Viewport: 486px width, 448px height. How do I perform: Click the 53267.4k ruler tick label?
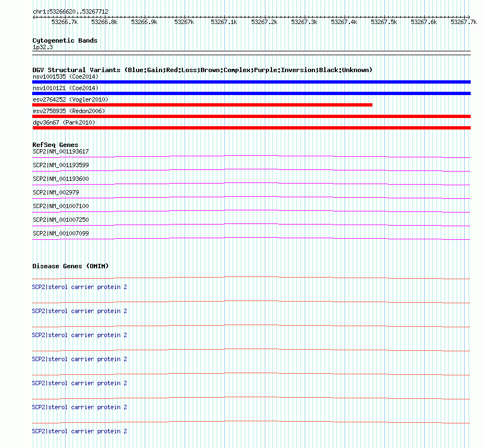344,22
